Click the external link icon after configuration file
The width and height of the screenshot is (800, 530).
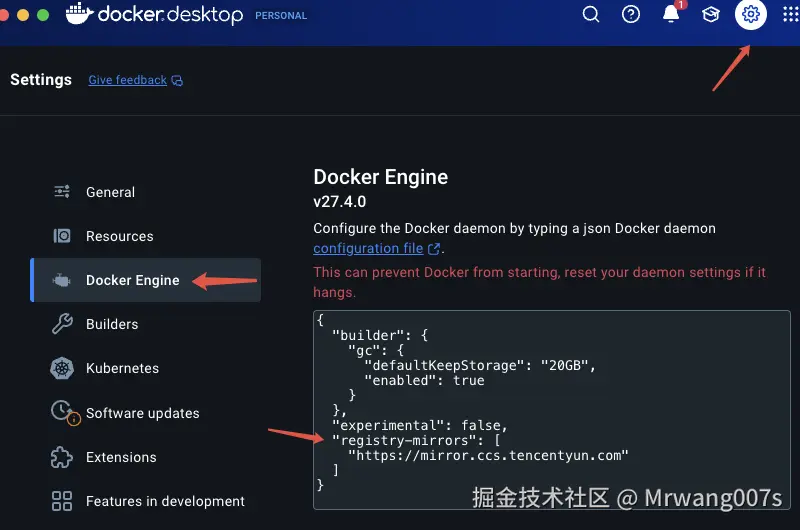[x=434, y=248]
